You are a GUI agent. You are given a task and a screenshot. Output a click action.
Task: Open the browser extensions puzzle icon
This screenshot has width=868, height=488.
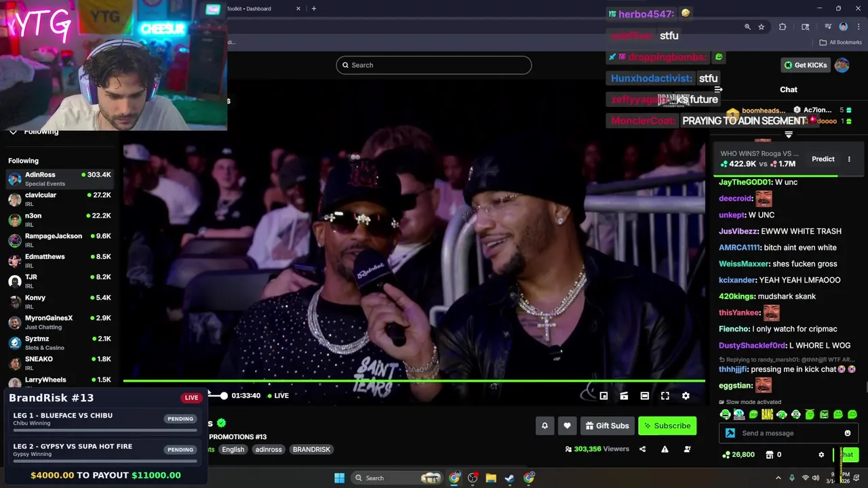(x=783, y=27)
